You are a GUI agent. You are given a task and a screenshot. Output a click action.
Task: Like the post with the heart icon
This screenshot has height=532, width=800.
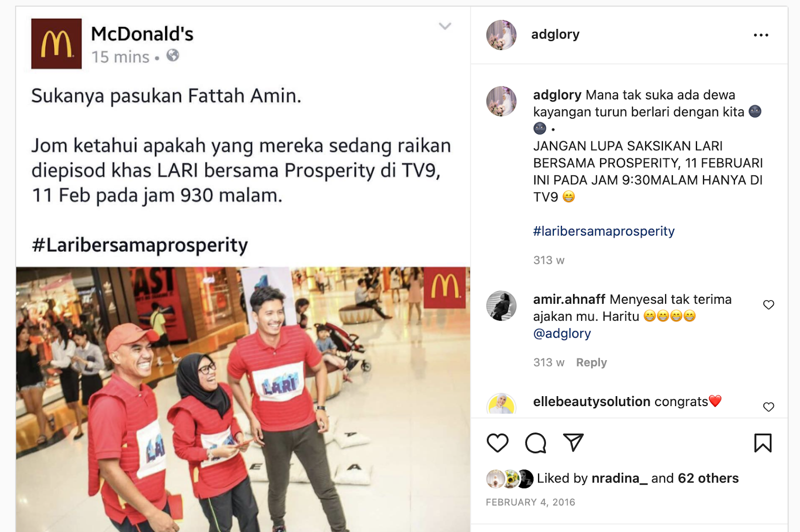click(497, 443)
